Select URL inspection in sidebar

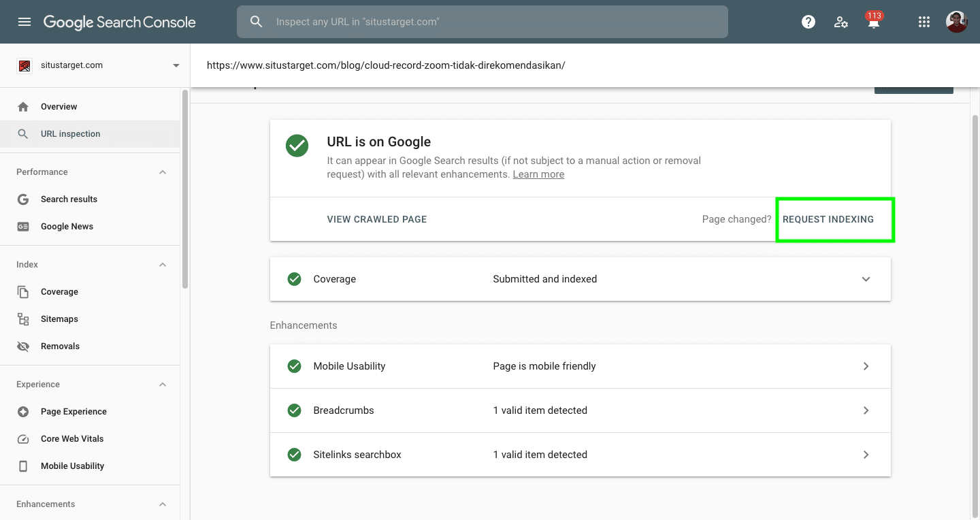(90, 134)
